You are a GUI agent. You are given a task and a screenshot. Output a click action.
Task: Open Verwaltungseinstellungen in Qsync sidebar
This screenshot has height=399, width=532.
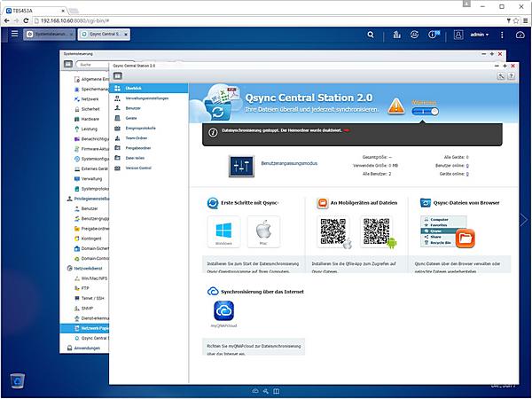pyautogui.click(x=149, y=98)
